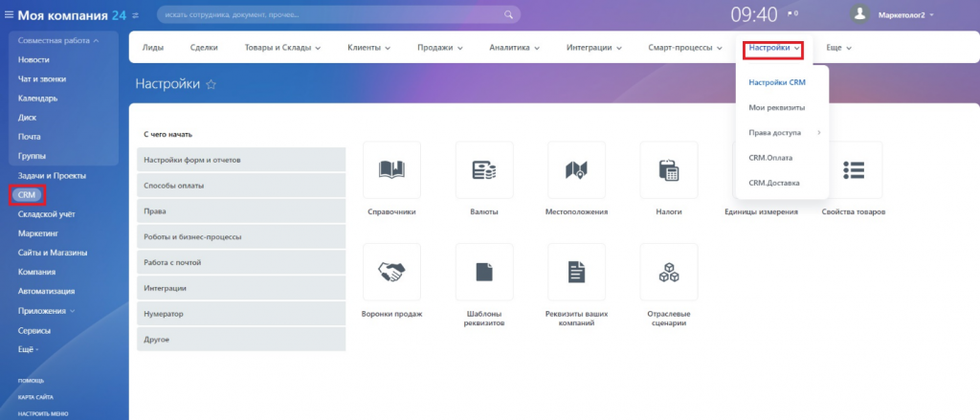Expand the Клиенты dropdown menu

[369, 48]
